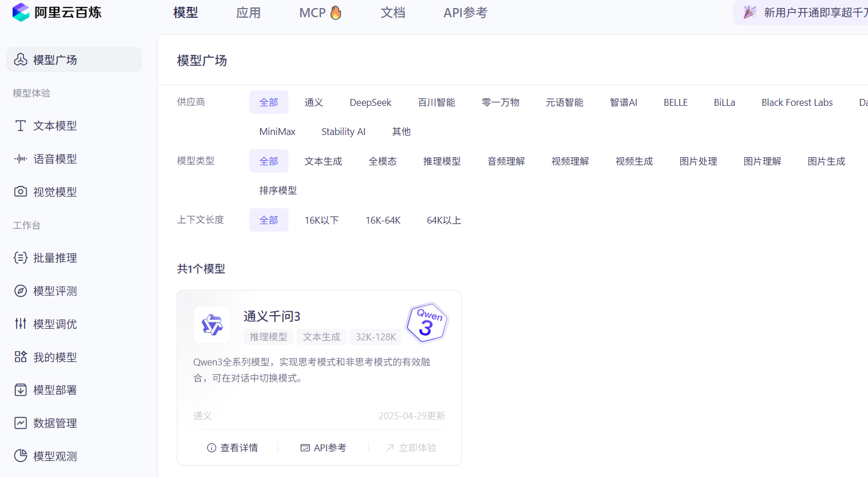
Task: Filter model type by 图片处理
Action: pos(699,161)
